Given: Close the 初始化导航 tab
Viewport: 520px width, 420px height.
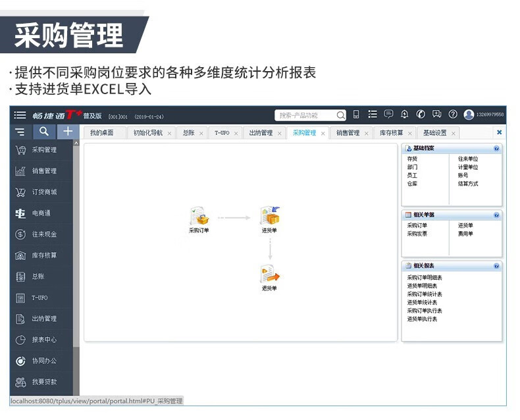Looking at the screenshot, I should click(x=169, y=134).
